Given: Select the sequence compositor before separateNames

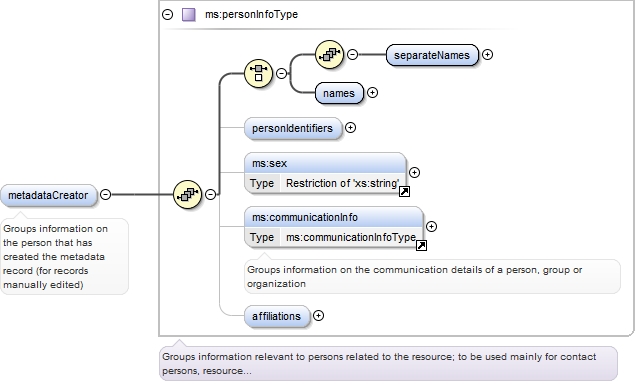Looking at the screenshot, I should pyautogui.click(x=329, y=54).
